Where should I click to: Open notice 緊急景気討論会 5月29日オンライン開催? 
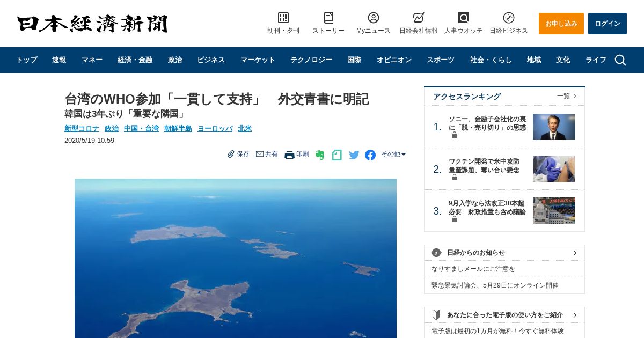(x=495, y=285)
